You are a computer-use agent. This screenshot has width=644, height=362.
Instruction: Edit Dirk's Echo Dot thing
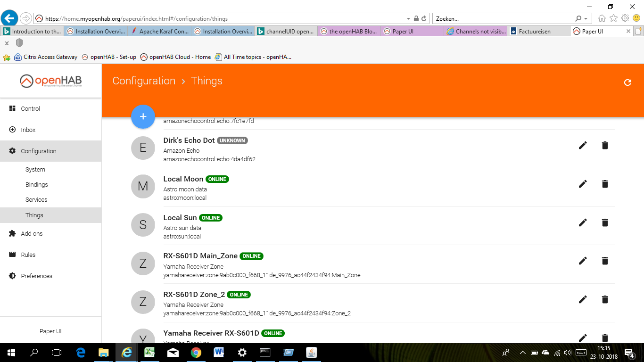(583, 145)
